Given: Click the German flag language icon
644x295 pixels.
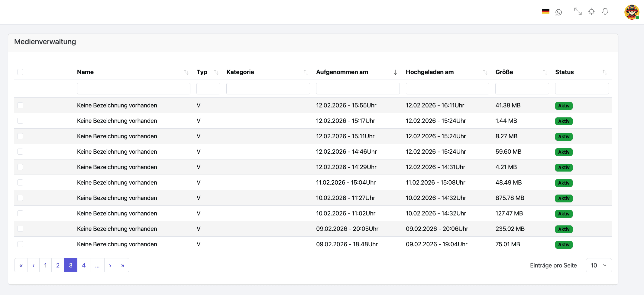Looking at the screenshot, I should coord(545,11).
